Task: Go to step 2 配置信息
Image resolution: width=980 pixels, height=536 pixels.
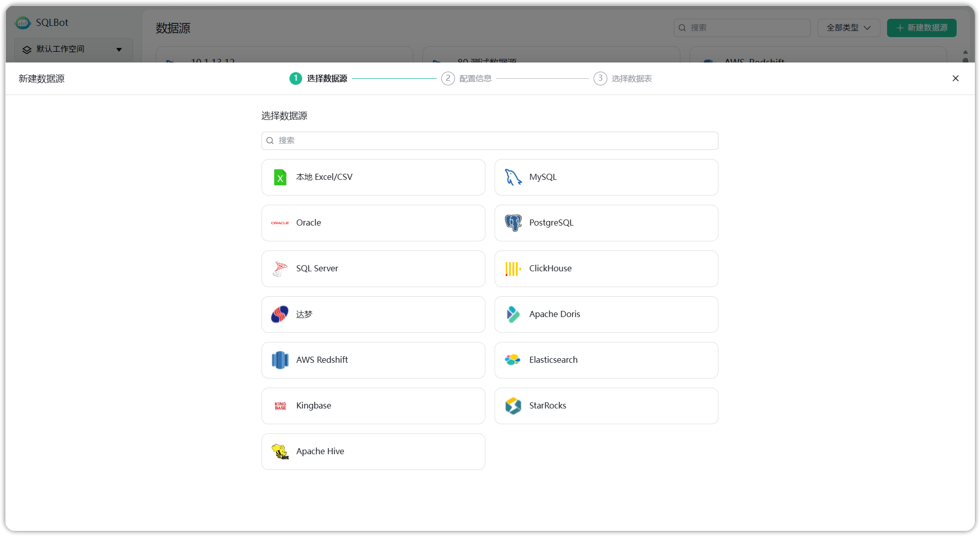Action: [467, 79]
